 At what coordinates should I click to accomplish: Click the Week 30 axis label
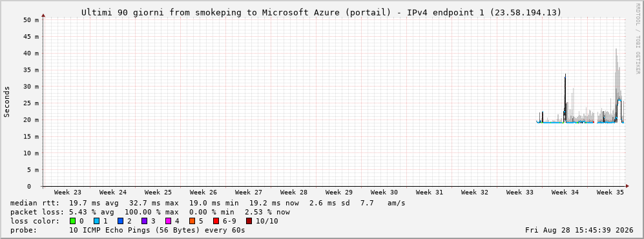(x=384, y=192)
